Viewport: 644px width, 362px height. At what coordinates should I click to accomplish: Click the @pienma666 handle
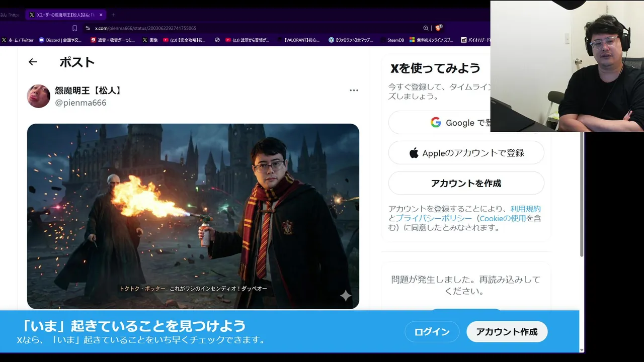pyautogui.click(x=80, y=103)
